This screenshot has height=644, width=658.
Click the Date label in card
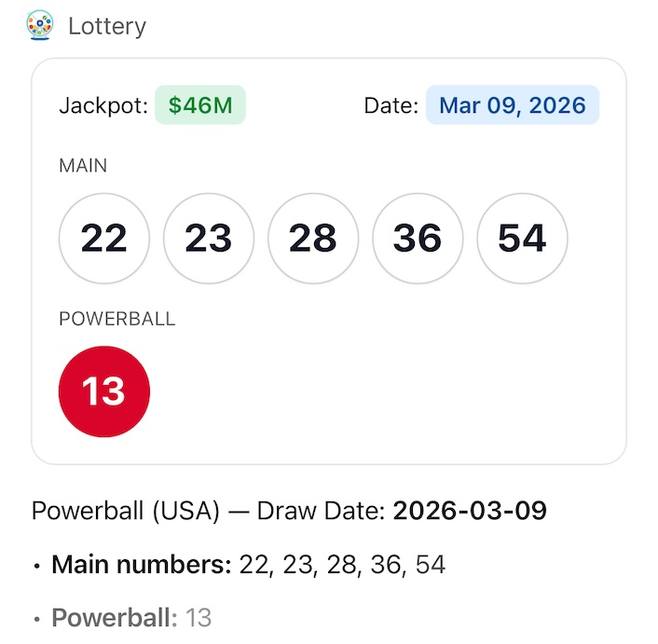click(391, 105)
